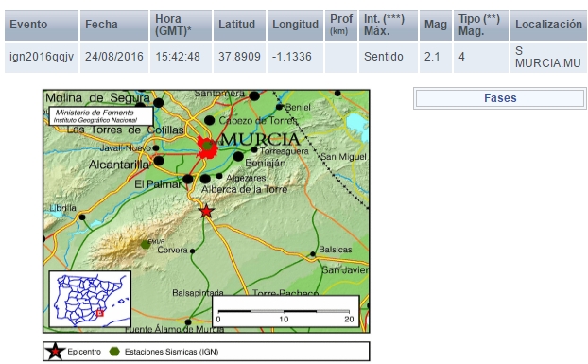
Task: Click event ID ign2016qqjv
Action: click(x=42, y=57)
